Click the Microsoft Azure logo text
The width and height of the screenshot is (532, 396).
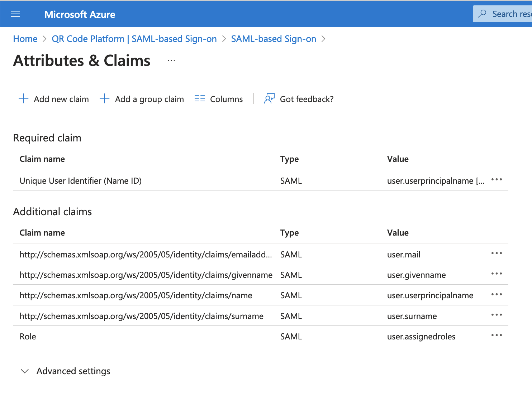click(x=80, y=14)
